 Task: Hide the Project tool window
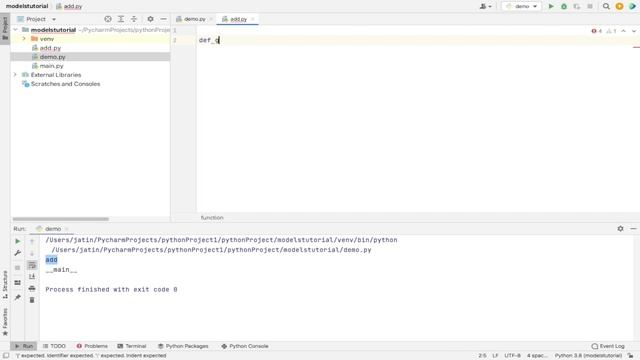tap(163, 19)
